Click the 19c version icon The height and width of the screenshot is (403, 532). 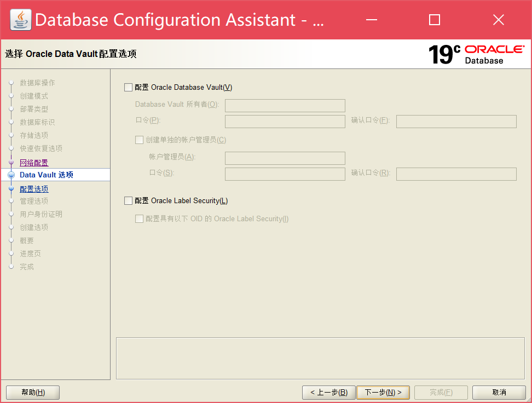(444, 54)
